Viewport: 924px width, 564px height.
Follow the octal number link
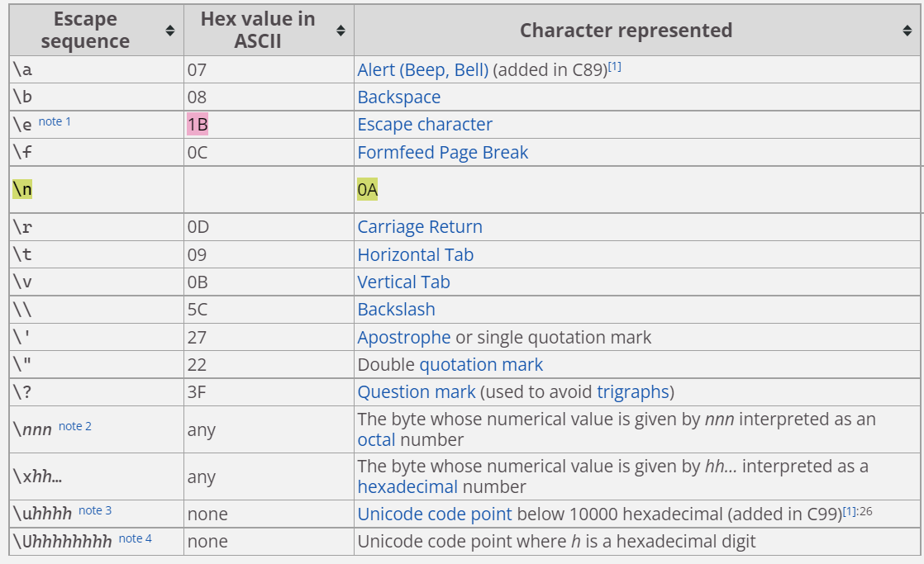click(x=376, y=439)
